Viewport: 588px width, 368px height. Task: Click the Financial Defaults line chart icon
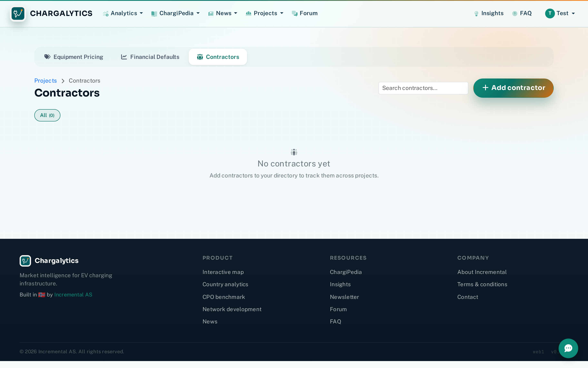pos(124,57)
